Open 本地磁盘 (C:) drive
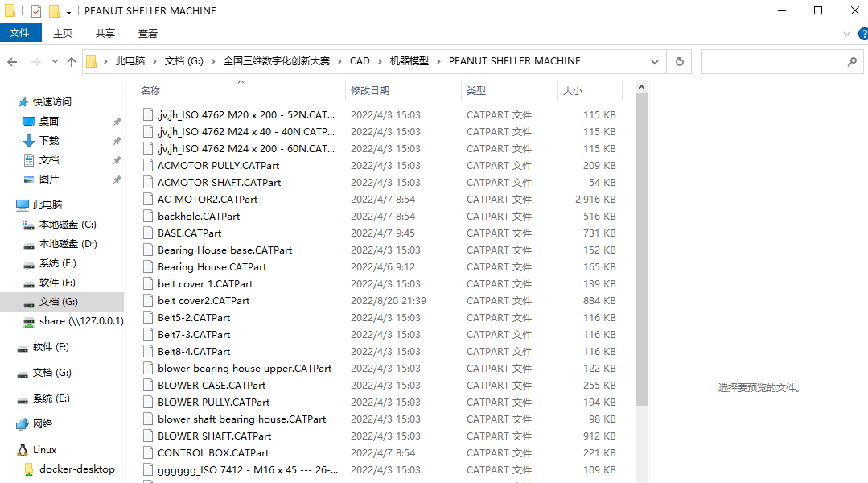This screenshot has height=483, width=868. (x=68, y=225)
